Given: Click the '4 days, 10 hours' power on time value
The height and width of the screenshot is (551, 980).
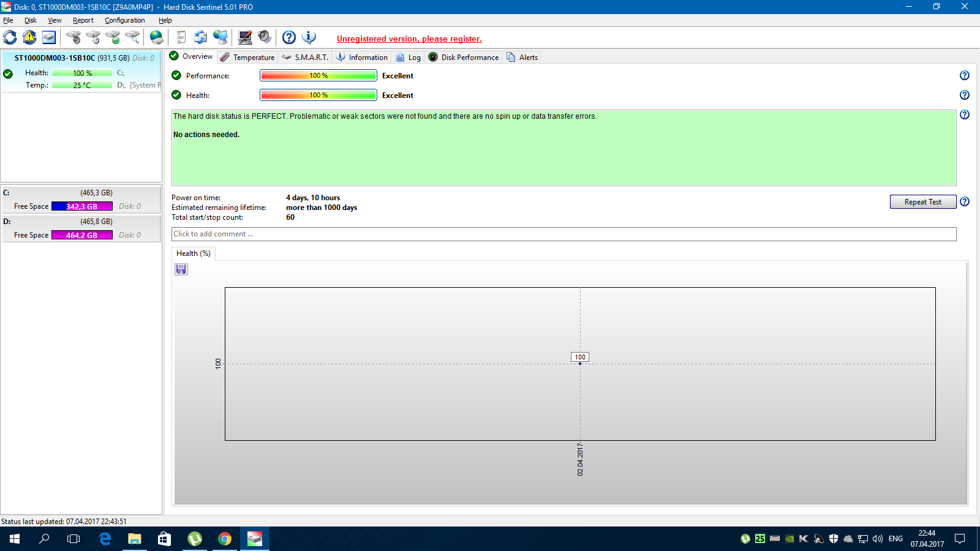Looking at the screenshot, I should [x=313, y=198].
